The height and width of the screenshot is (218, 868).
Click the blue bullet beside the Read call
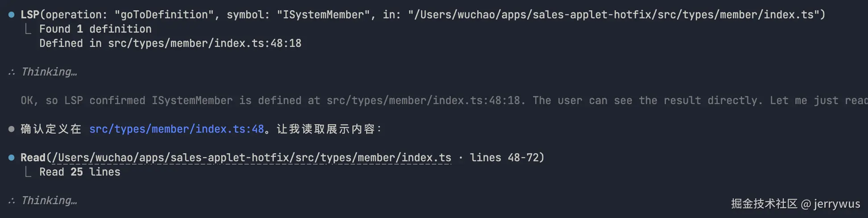12,158
